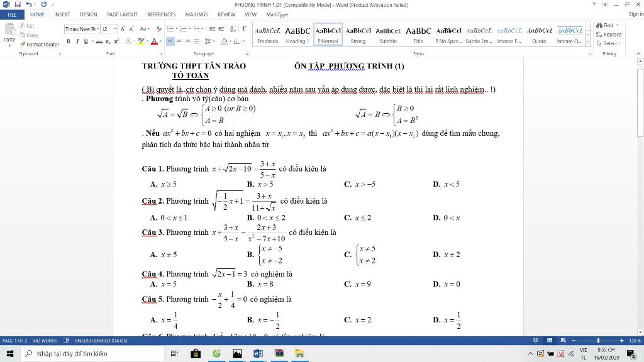Image resolution: width=644 pixels, height=362 pixels.
Task: Open the Windows Start menu
Action: 10,353
